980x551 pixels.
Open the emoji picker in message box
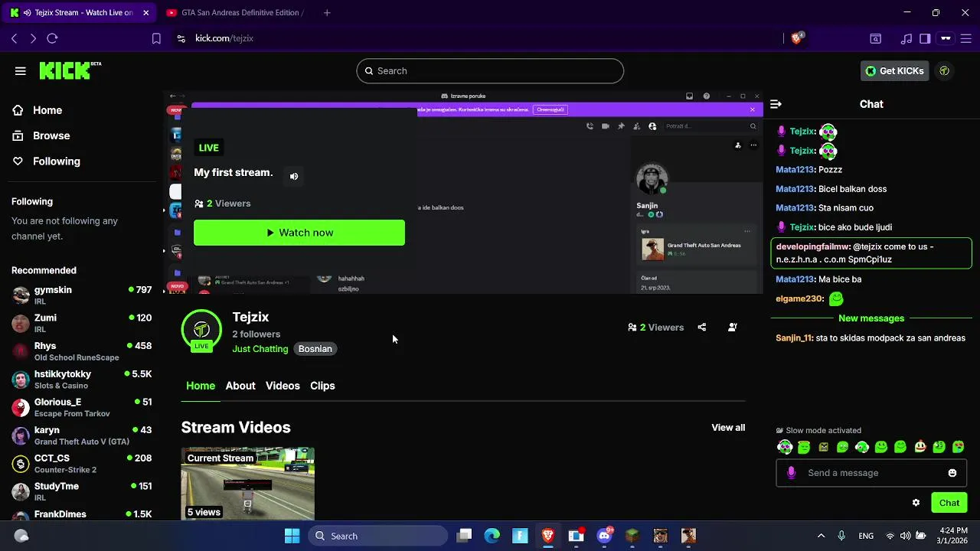(x=952, y=473)
